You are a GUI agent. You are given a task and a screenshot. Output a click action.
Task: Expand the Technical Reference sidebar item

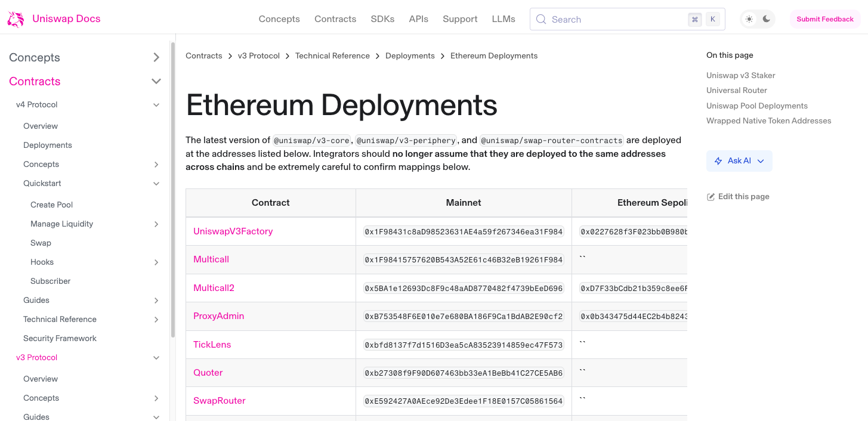pos(156,319)
